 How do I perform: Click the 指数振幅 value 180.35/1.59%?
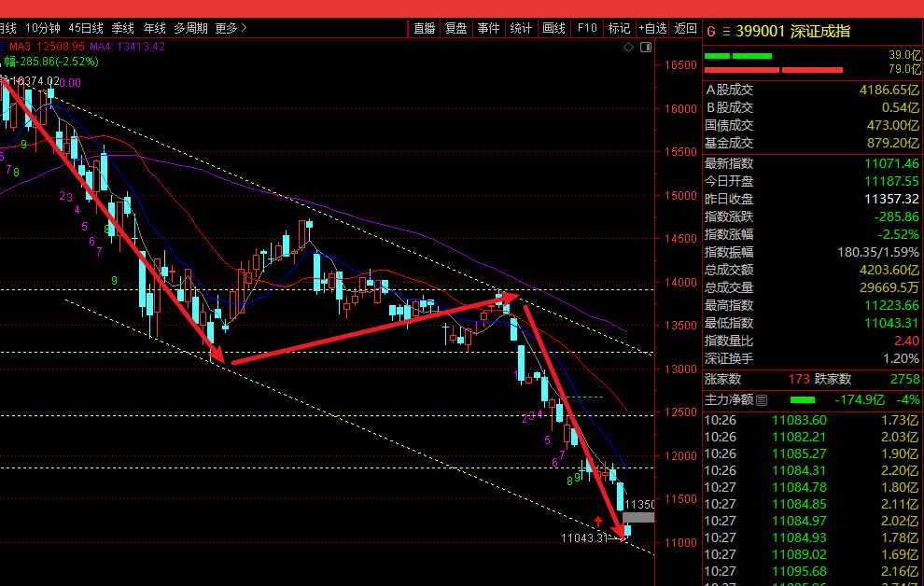(878, 252)
